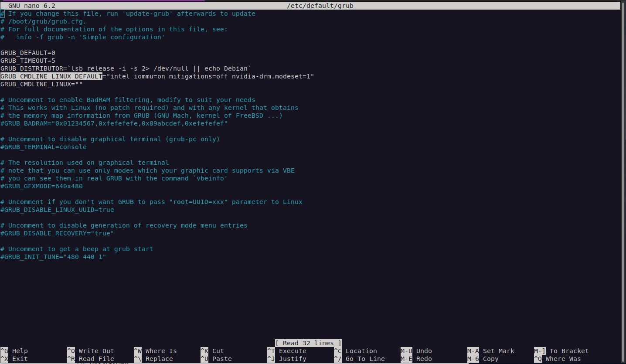Click the Redo shortcut label

tap(424, 359)
